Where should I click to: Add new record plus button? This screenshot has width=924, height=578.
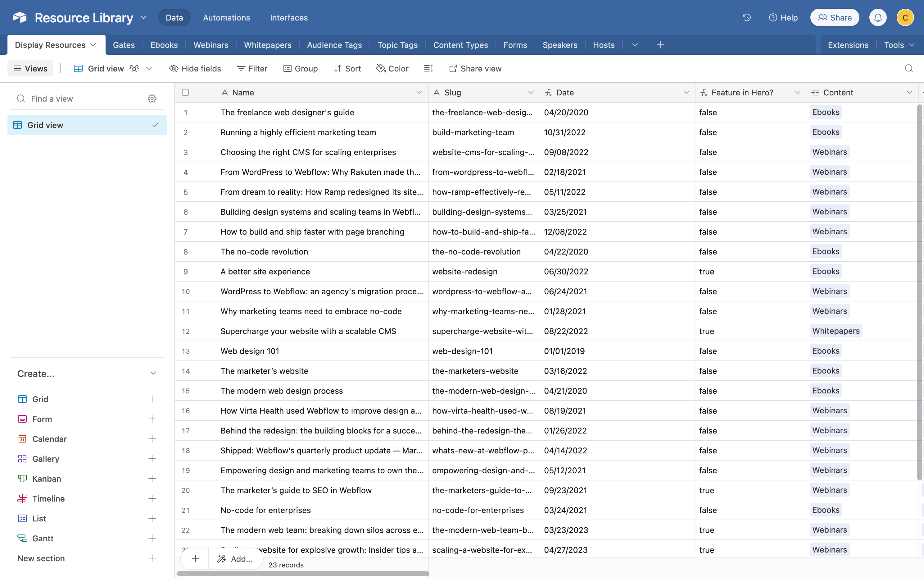(196, 559)
